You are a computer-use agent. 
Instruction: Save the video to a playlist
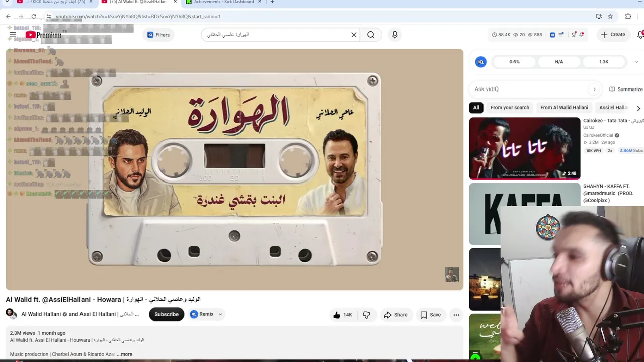point(430,315)
